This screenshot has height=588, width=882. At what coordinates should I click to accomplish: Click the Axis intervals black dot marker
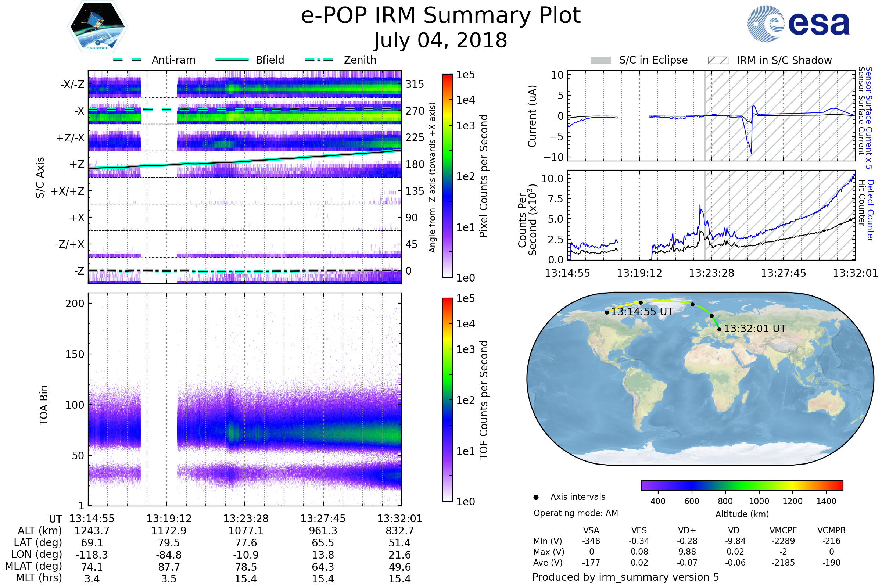pyautogui.click(x=536, y=497)
